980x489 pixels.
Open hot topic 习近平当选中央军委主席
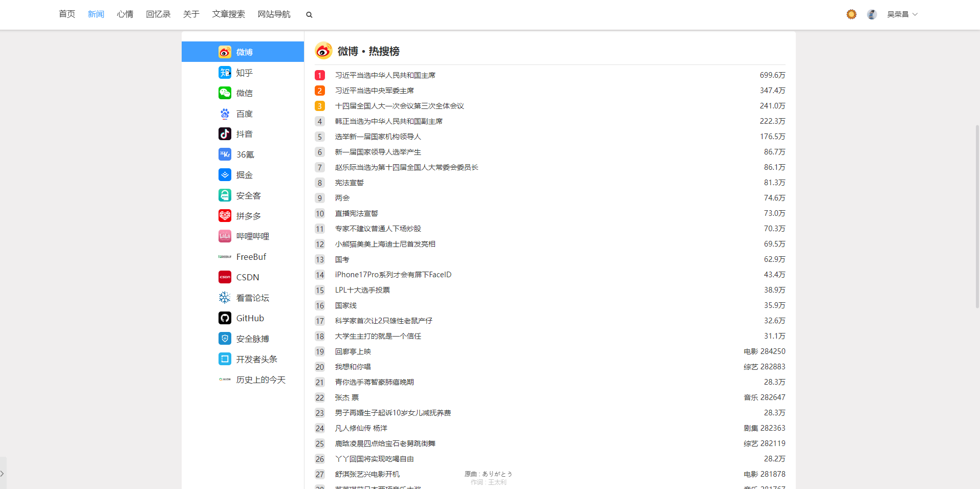coord(375,91)
